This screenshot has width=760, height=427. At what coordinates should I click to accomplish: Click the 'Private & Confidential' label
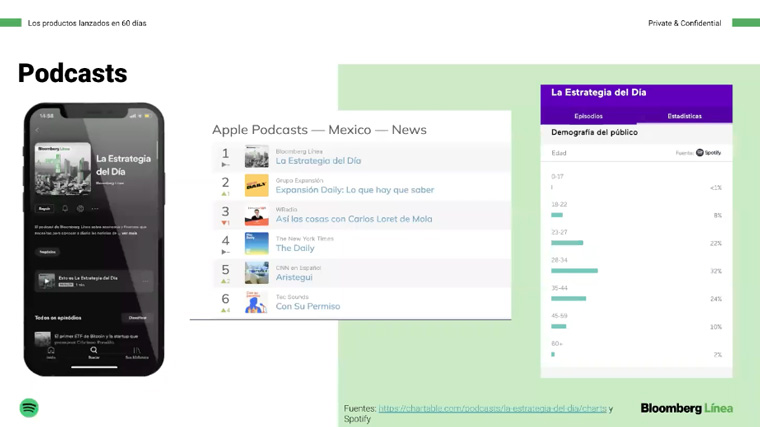684,23
